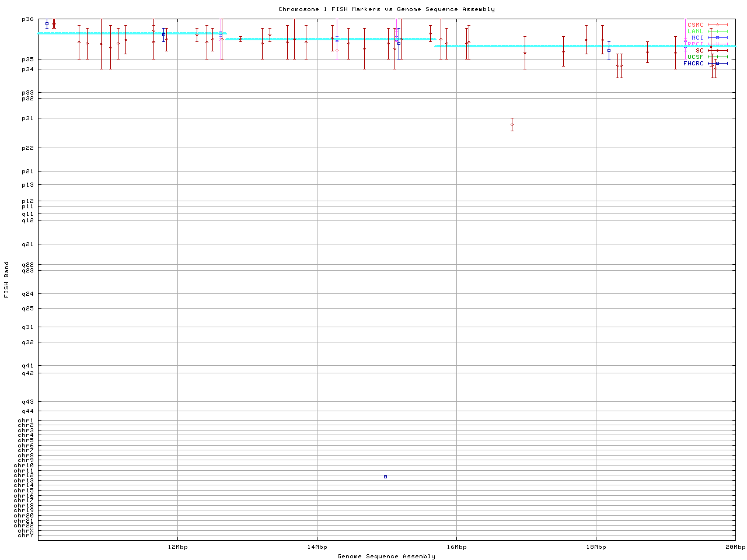
Task: Click the q21 band label on y-axis
Action: tap(28, 244)
